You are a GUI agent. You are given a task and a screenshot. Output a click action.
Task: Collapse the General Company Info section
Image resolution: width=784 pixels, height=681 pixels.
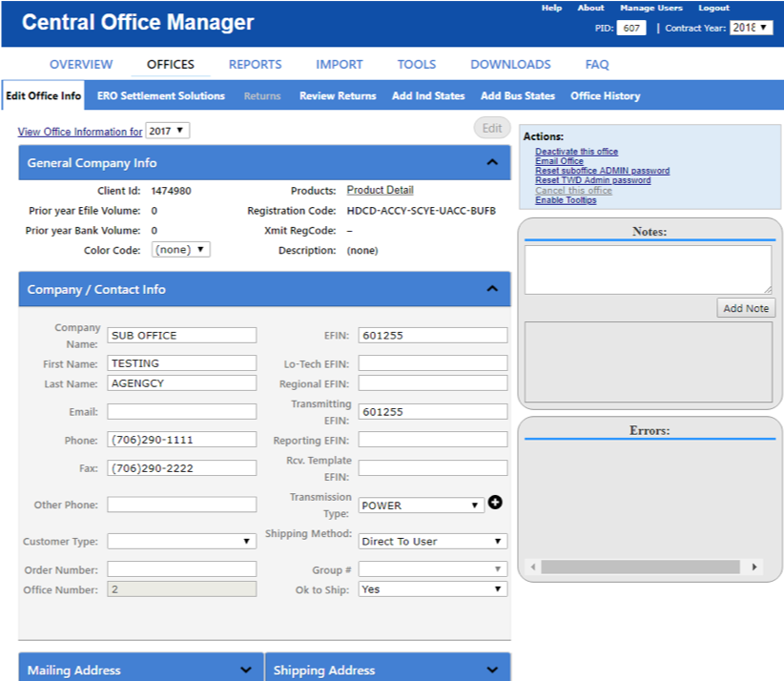click(x=493, y=163)
